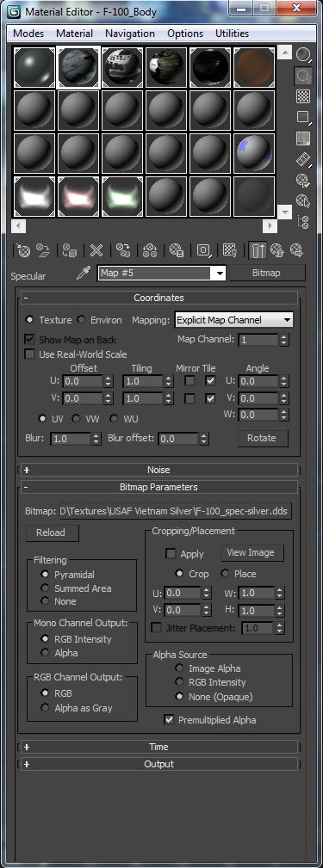The image size is (323, 868).
Task: Click the Map Channel spinner arrows
Action: [284, 339]
